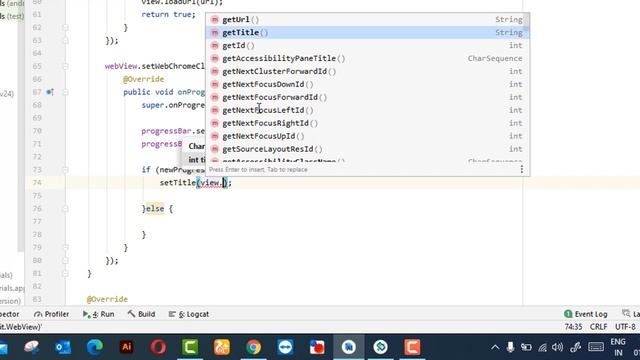Place caret on the setTitle(view.) line
Screen dimensions: 640x360
coord(196,183)
